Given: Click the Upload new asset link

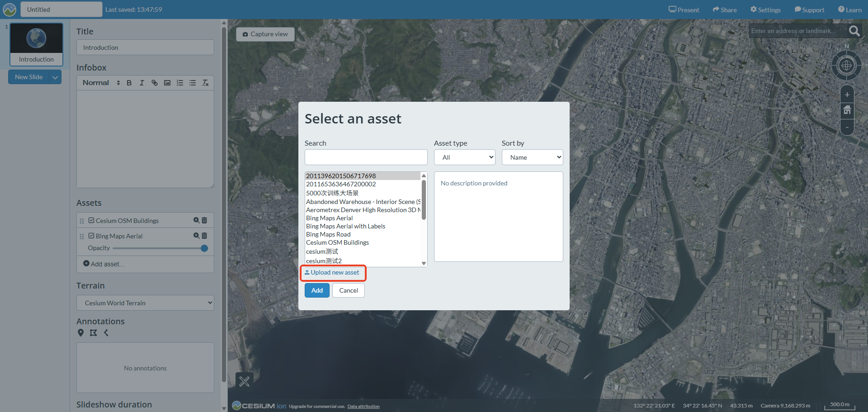Looking at the screenshot, I should (x=333, y=273).
